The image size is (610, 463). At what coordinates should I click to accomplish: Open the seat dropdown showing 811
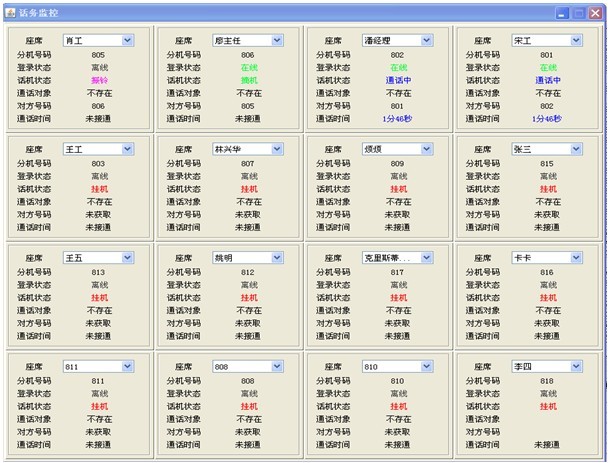point(127,366)
